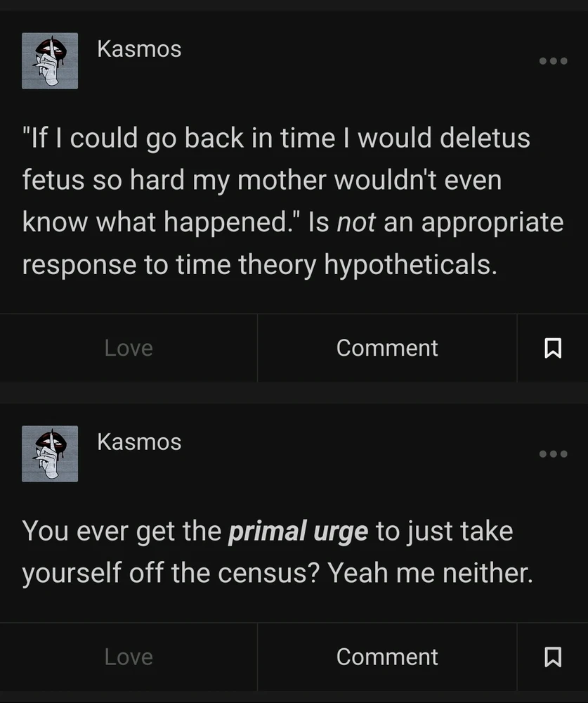Comment on the deletus fetus post
588x703 pixels.
pos(387,348)
